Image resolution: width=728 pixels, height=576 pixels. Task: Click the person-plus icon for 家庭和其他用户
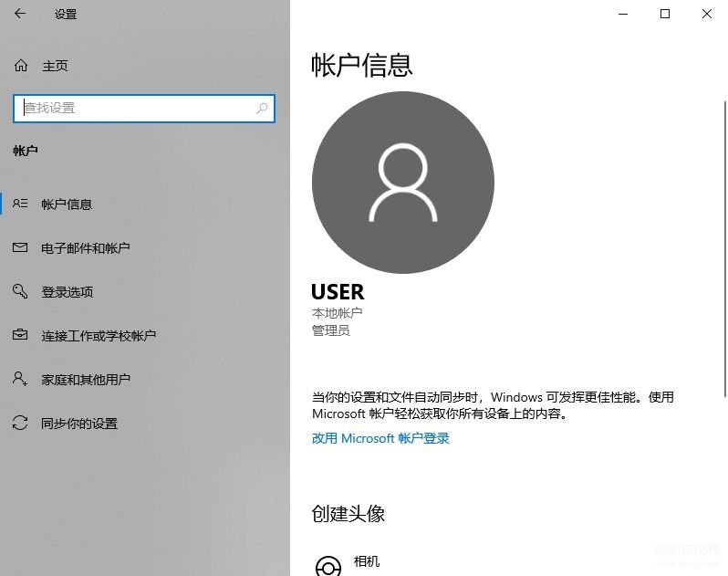pyautogui.click(x=21, y=379)
